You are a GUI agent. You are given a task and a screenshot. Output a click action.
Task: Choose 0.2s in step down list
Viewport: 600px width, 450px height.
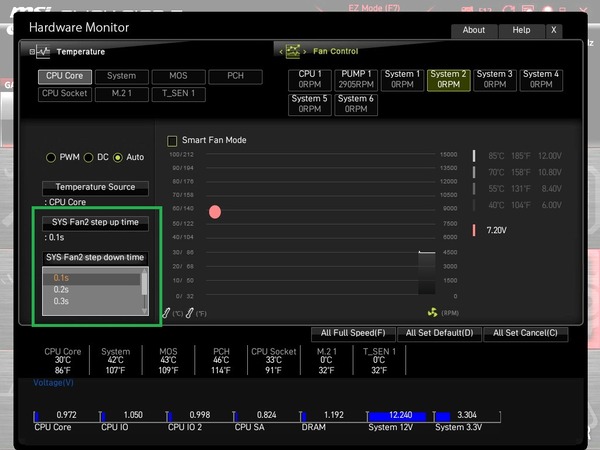92,290
